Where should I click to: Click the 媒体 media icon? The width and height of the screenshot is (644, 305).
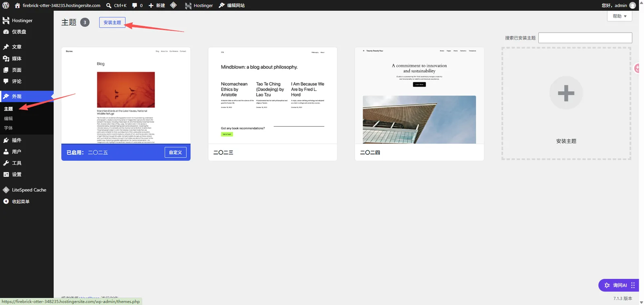(6, 58)
